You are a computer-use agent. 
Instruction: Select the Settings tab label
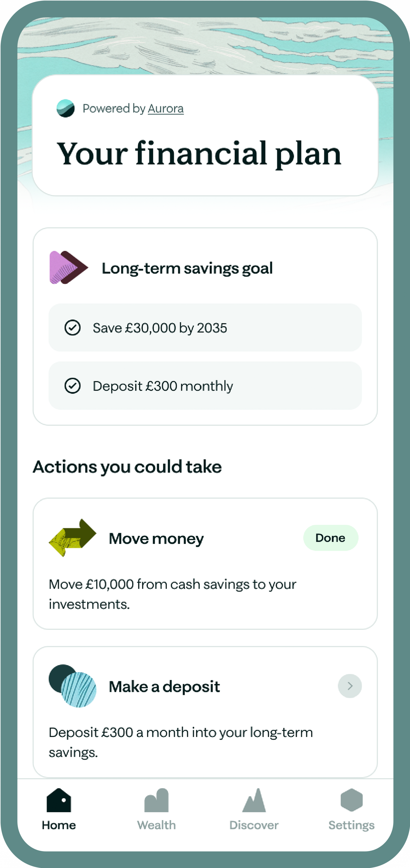point(351,825)
